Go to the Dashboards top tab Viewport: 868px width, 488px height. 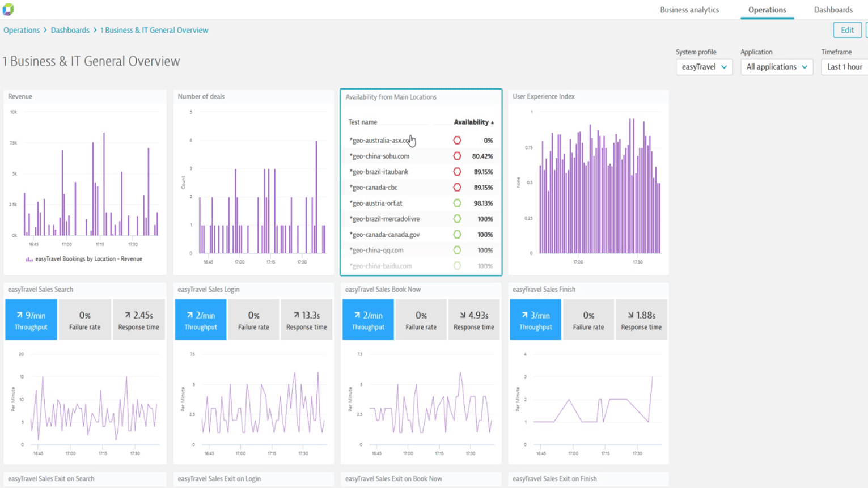(x=833, y=10)
